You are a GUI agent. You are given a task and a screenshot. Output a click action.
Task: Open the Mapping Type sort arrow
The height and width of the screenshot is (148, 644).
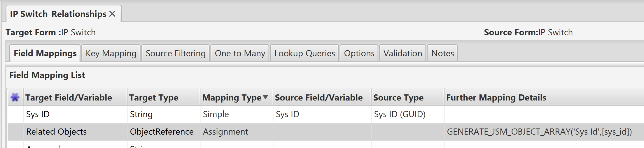pos(265,97)
